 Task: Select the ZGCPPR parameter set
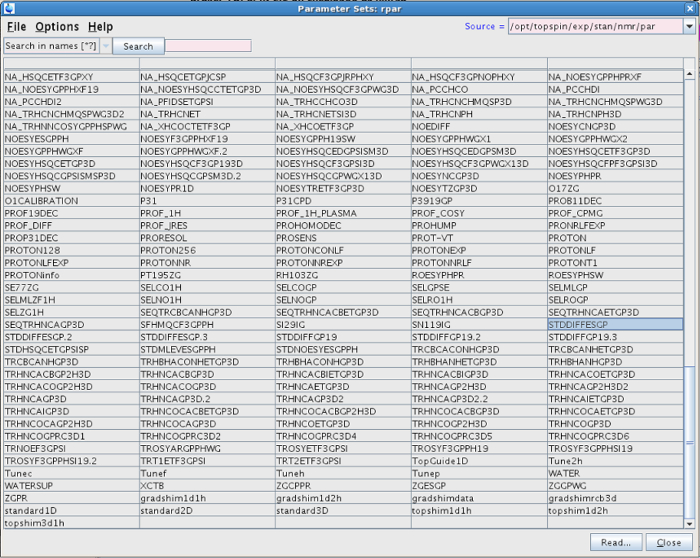(x=343, y=486)
